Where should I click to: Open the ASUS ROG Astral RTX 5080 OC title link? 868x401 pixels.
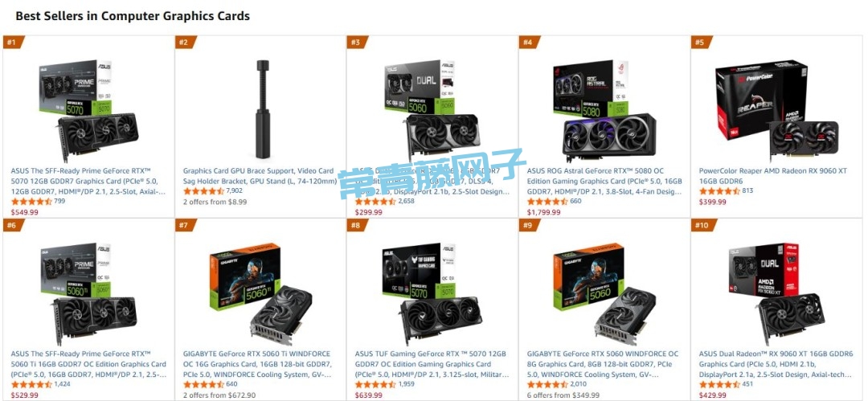(x=604, y=181)
